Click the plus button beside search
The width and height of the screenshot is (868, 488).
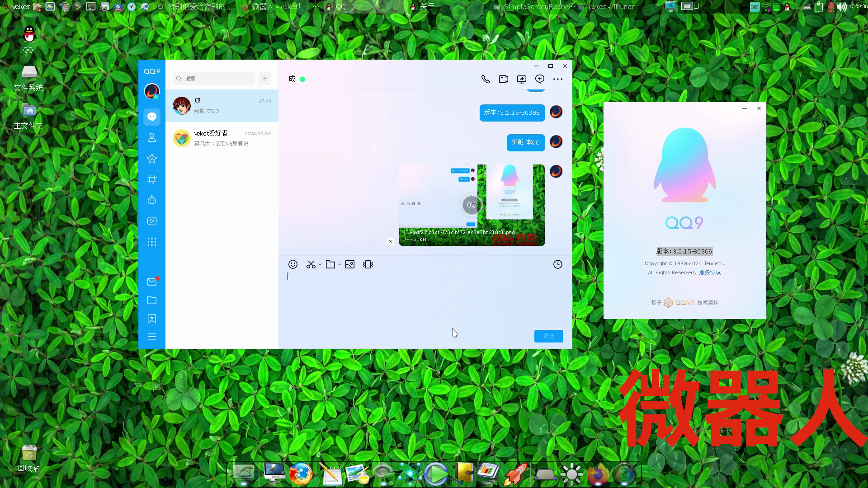coord(265,79)
